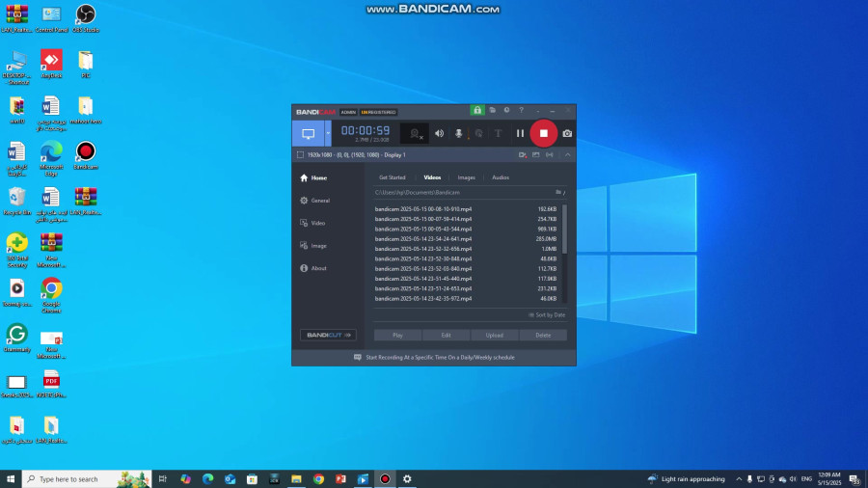The width and height of the screenshot is (868, 488).
Task: Click the output path C:\Users\hp\Documents\Bandicam
Action: click(418, 193)
